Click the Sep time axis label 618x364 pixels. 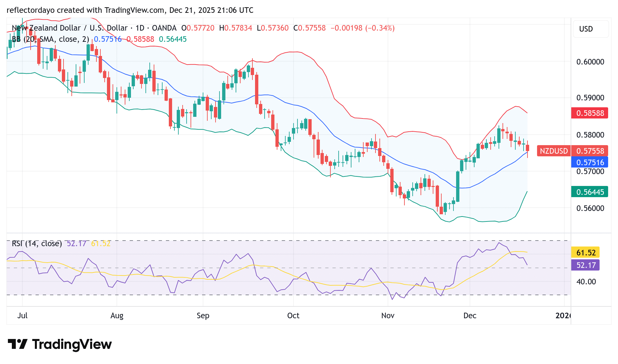[x=203, y=316]
